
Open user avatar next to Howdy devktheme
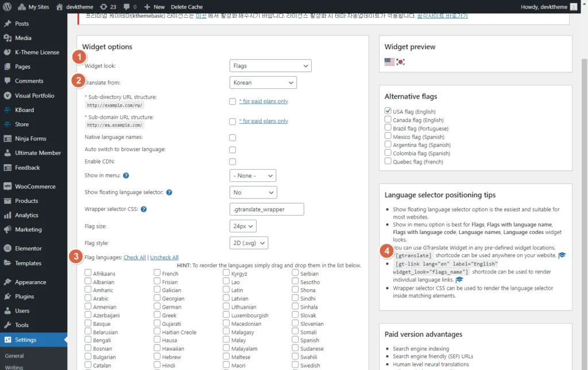[574, 7]
